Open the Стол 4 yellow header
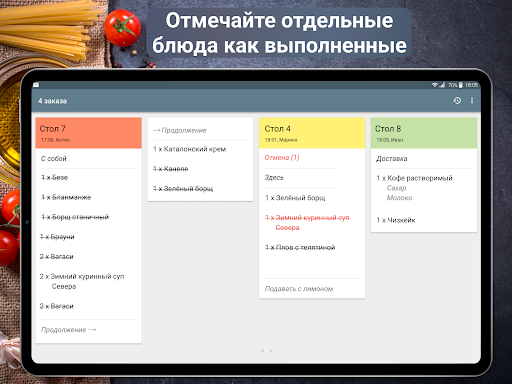Image resolution: width=512 pixels, height=384 pixels. [x=312, y=133]
